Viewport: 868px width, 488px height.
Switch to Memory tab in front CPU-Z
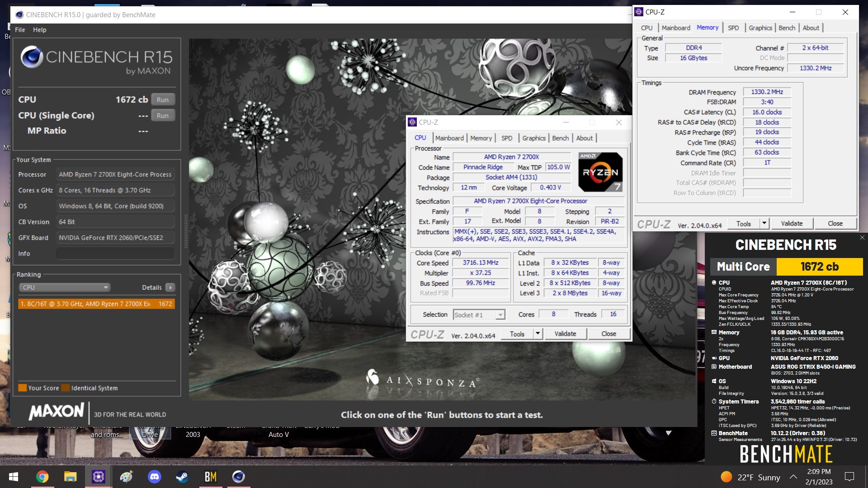tap(481, 138)
